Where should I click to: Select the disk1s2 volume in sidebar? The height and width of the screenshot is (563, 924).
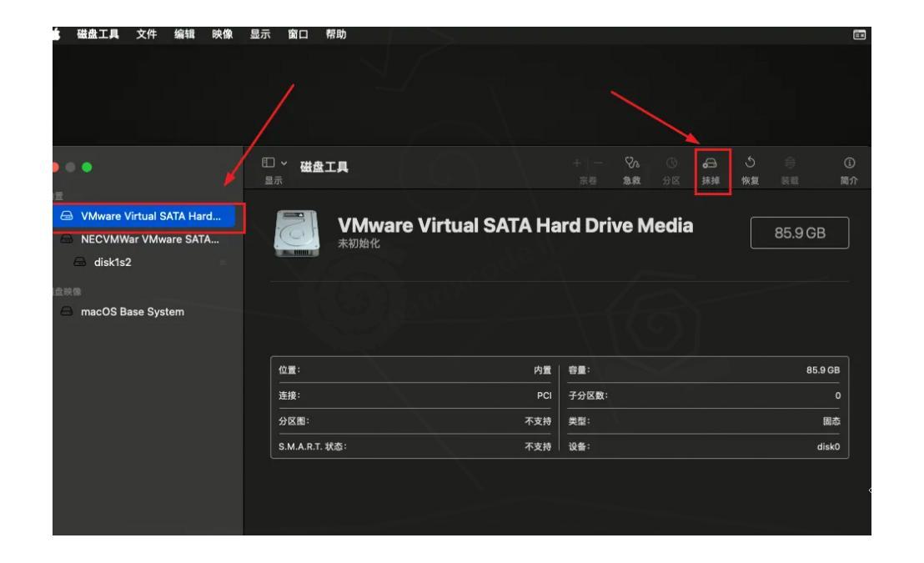pos(113,262)
